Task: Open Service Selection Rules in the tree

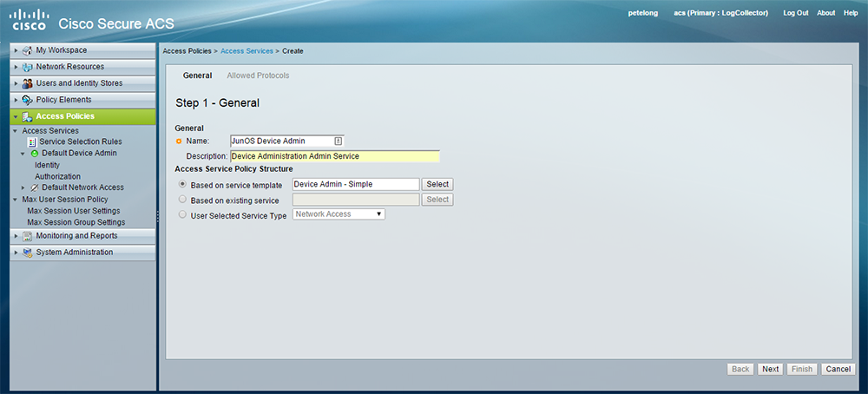Action: [81, 141]
